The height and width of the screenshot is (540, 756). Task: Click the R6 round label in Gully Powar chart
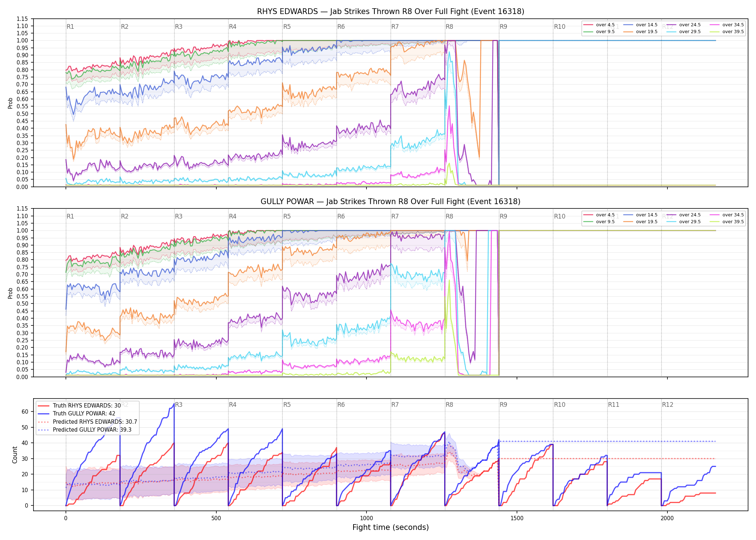(341, 216)
